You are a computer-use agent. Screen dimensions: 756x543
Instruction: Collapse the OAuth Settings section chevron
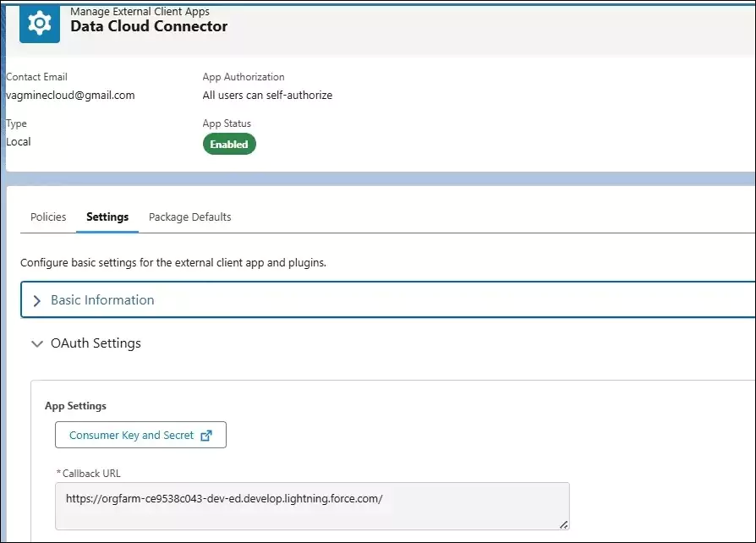36,344
